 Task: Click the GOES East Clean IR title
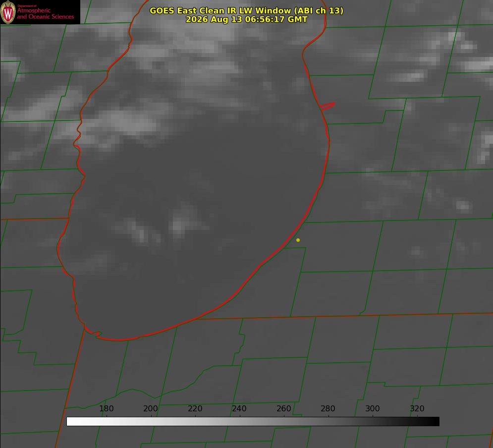pos(247,10)
